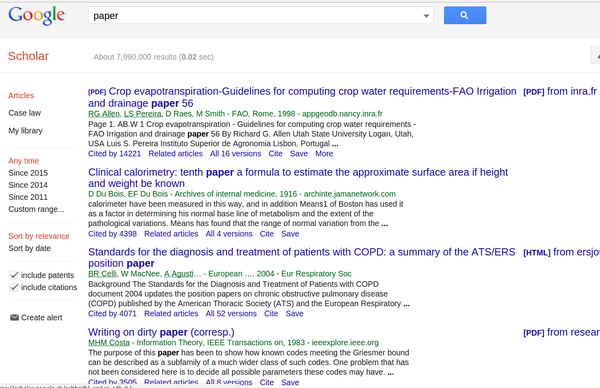
Task: Open the search box dropdown arrow
Action: [426, 16]
